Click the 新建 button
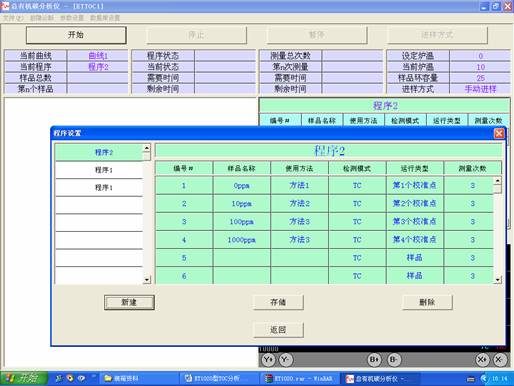This screenshot has height=386, width=514. 129,302
